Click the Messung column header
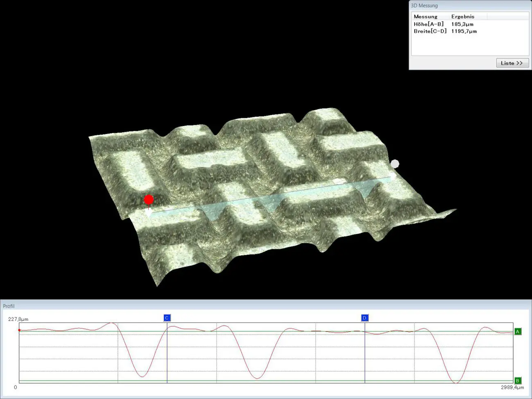 [426, 17]
